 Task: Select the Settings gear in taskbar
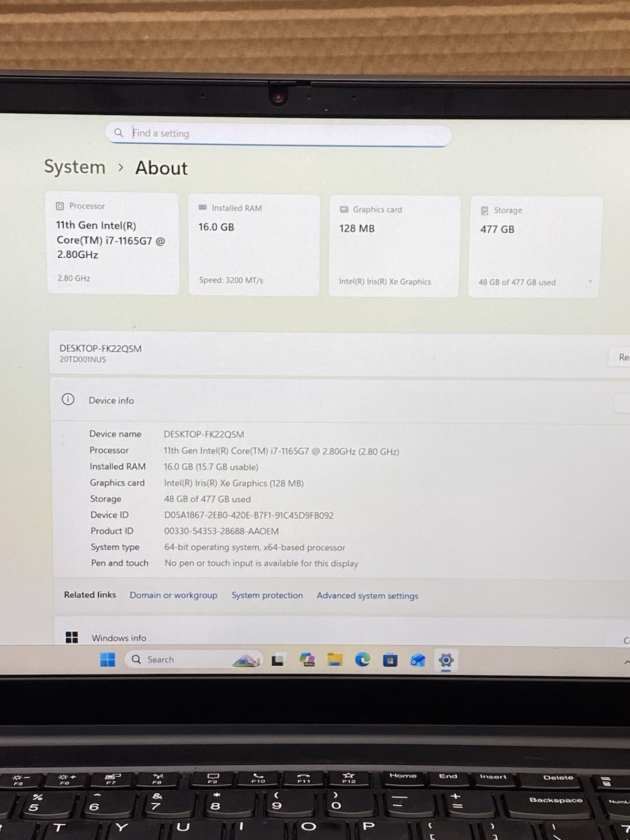pyautogui.click(x=446, y=660)
